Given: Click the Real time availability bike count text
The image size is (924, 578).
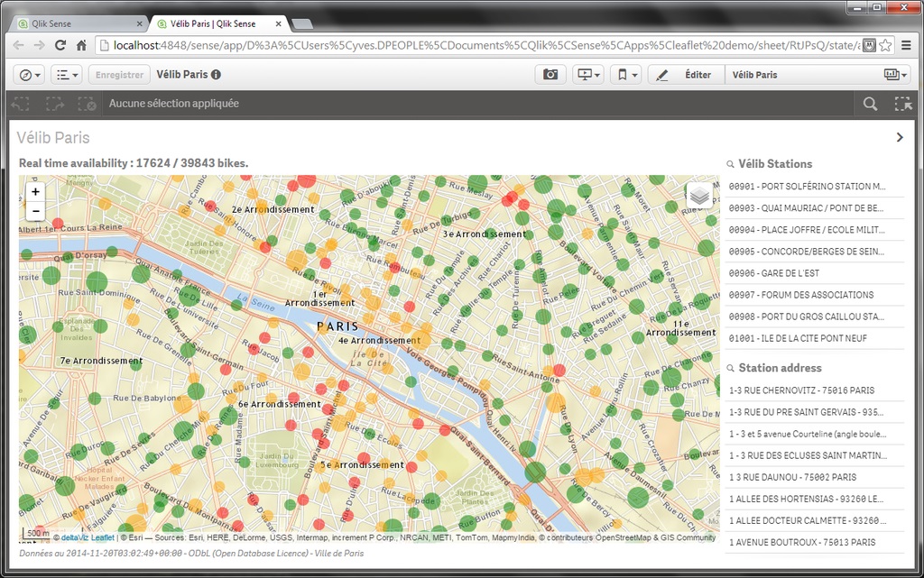Looking at the screenshot, I should point(134,163).
